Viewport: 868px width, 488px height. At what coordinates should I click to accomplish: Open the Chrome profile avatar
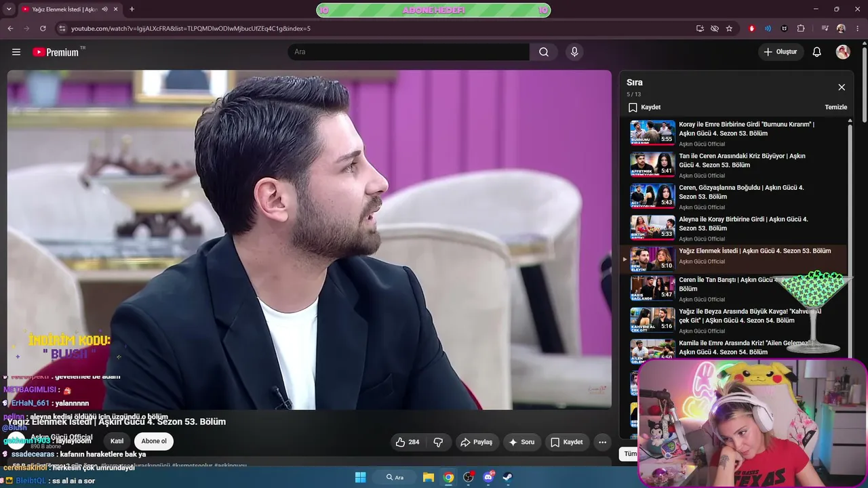(841, 28)
